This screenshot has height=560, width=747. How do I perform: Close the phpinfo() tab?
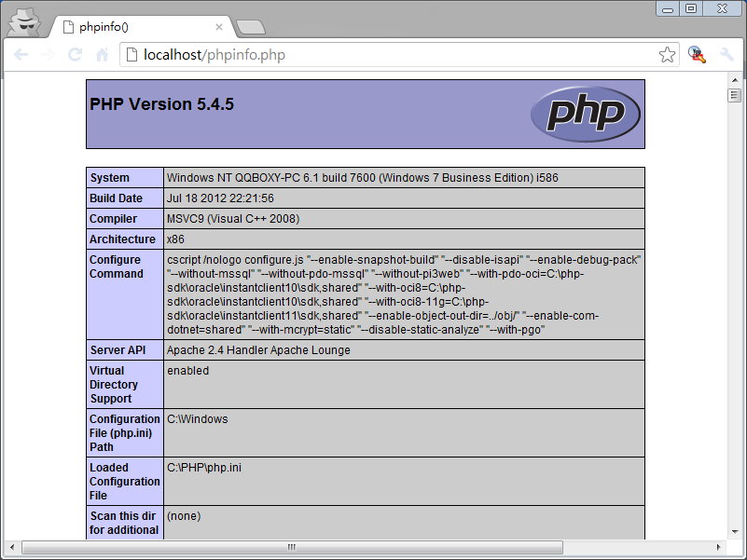coord(218,27)
